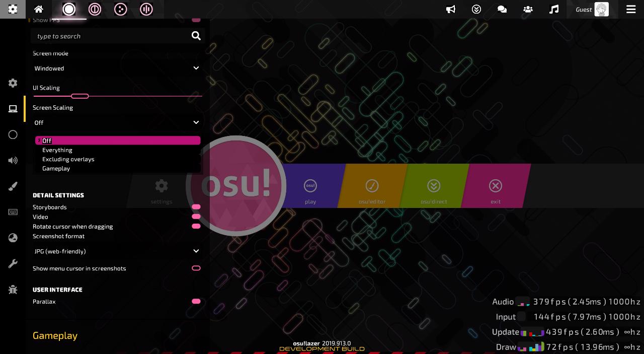The width and height of the screenshot is (644, 354).
Task: Open the chat bubbles icon
Action: coord(502,9)
